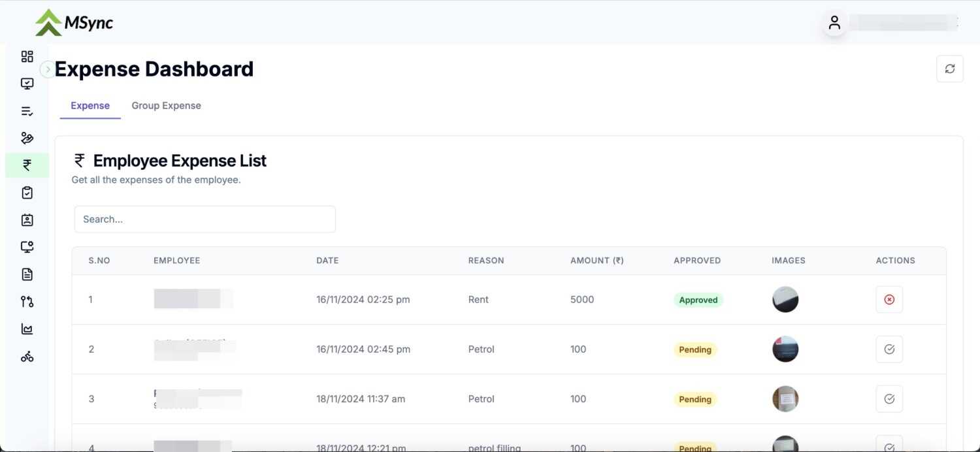
Task: Open the Rent expense receipt image
Action: (x=785, y=300)
